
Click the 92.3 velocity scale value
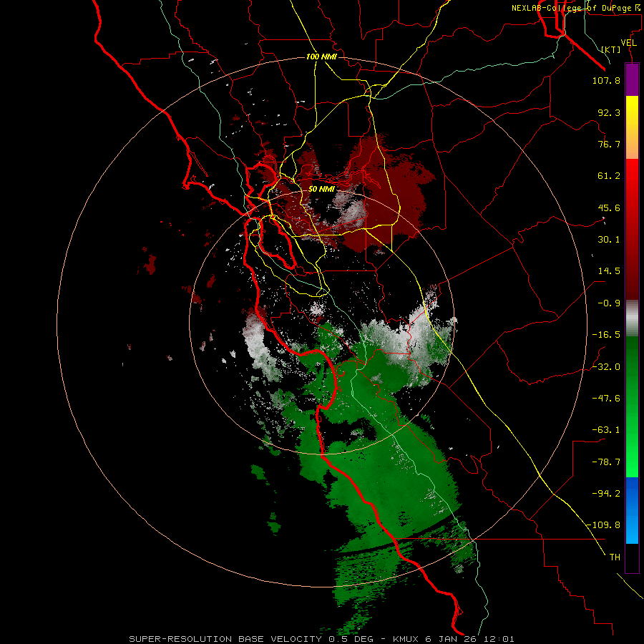point(609,112)
